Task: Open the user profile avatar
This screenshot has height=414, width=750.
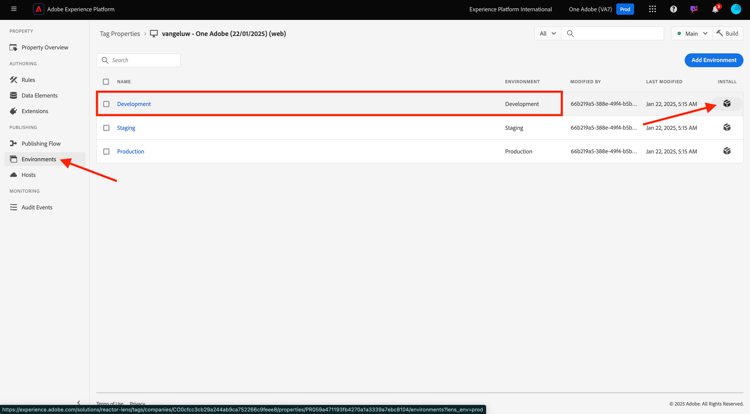Action: coord(736,9)
